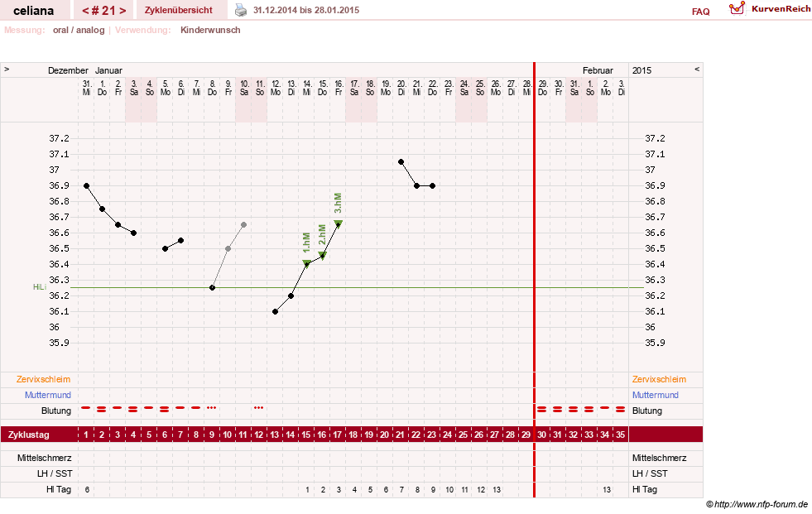Click the left LH / SST row label
Viewport: 812px width, 514px height.
click(x=55, y=473)
